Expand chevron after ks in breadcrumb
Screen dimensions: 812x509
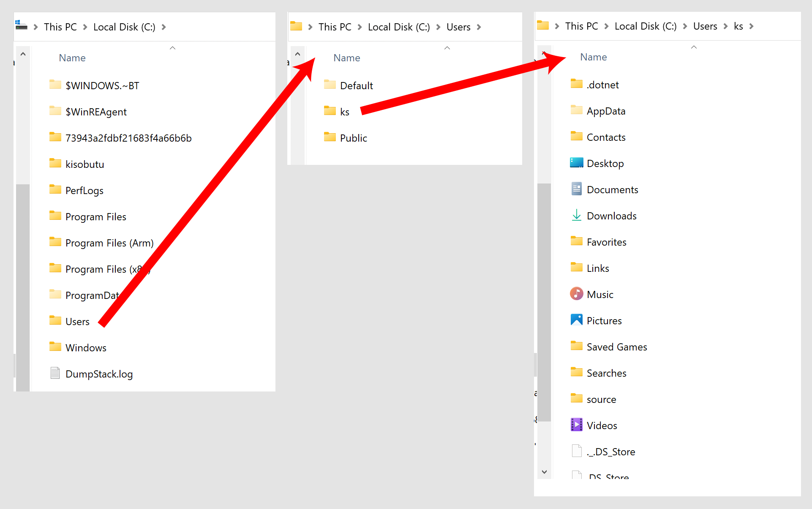[751, 26]
